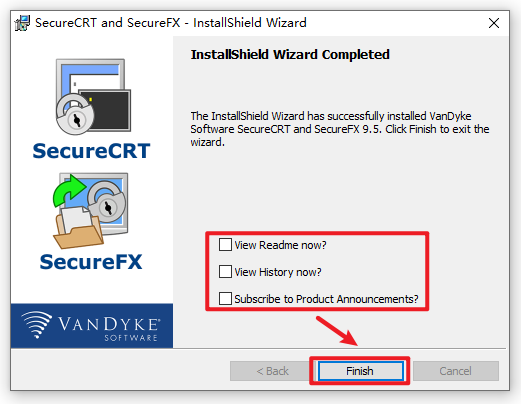Click the VanDyke wireless signal logo icon
521x404 pixels.
pyautogui.click(x=37, y=324)
